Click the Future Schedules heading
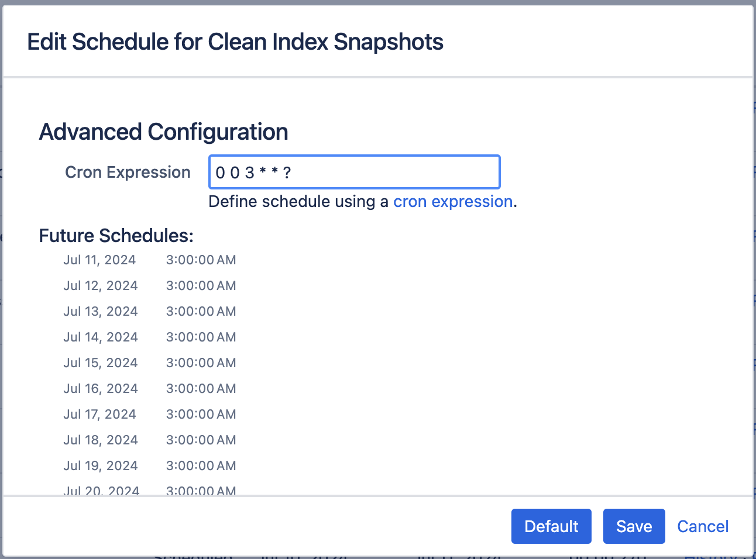 [x=116, y=236]
